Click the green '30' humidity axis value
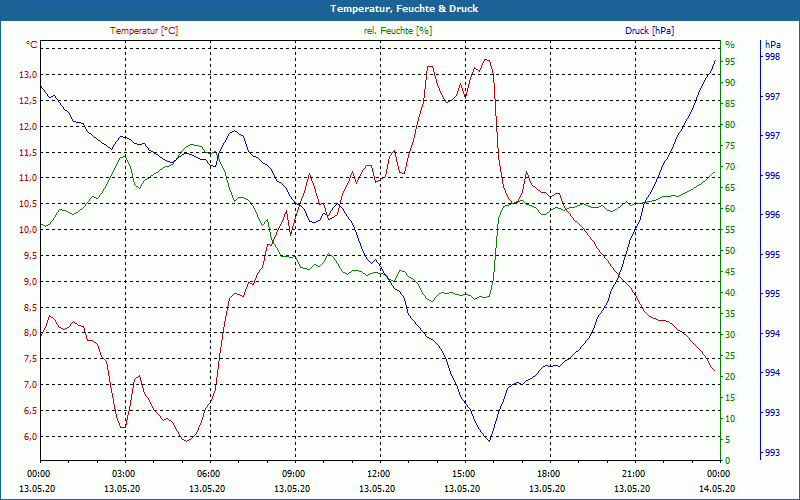The height and width of the screenshot is (500, 800). [x=730, y=335]
